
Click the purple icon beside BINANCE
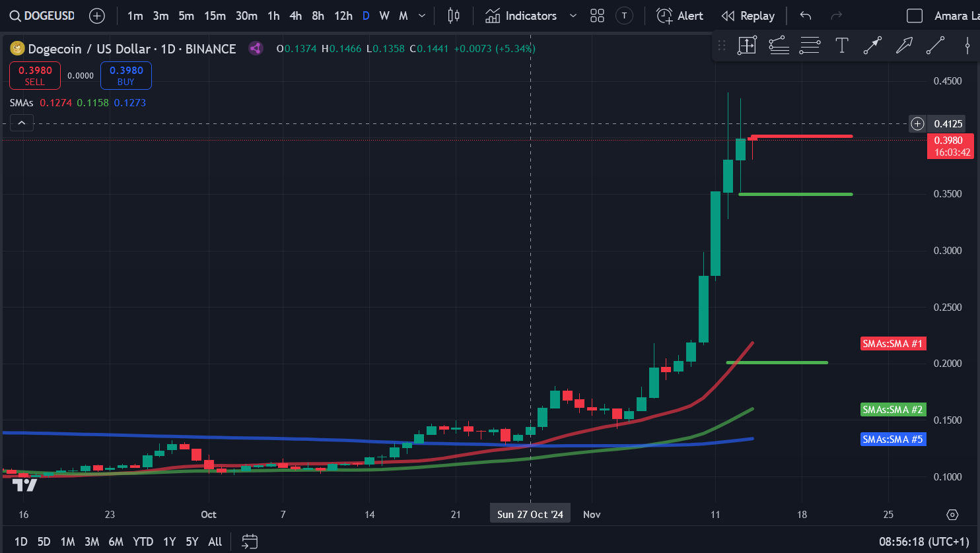[x=256, y=48]
